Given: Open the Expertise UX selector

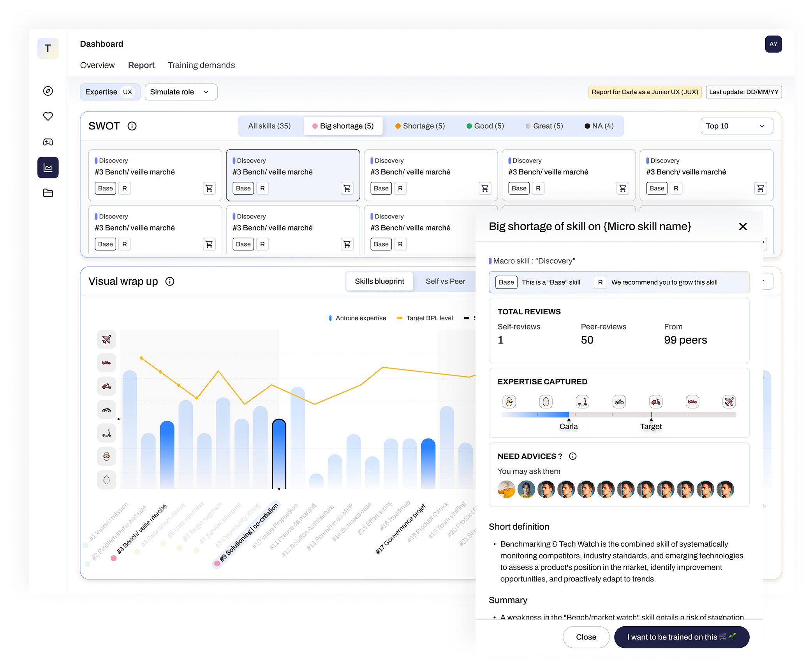Looking at the screenshot, I should point(110,92).
